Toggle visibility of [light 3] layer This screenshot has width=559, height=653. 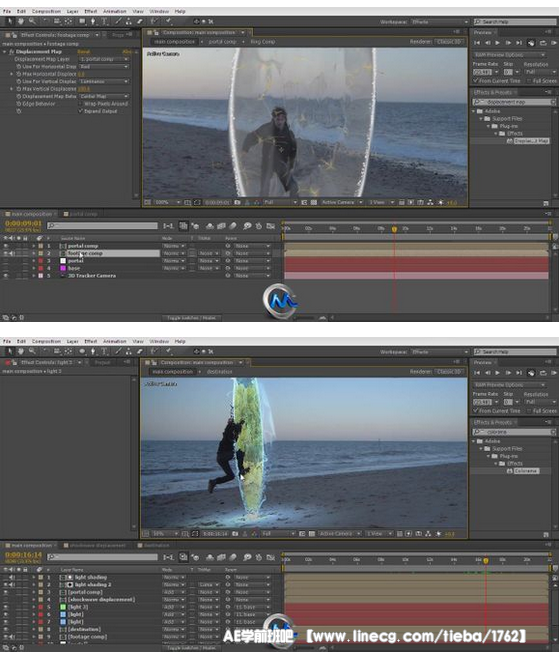point(6,607)
